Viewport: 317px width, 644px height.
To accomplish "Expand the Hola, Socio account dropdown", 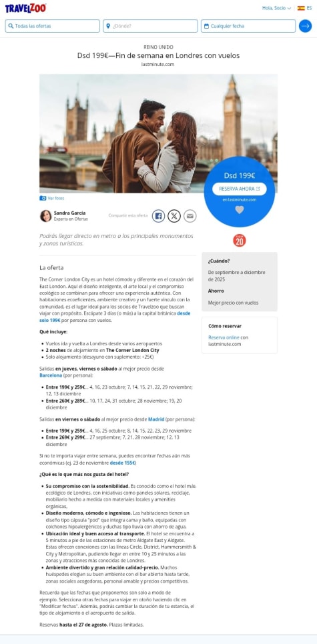I will [276, 8].
